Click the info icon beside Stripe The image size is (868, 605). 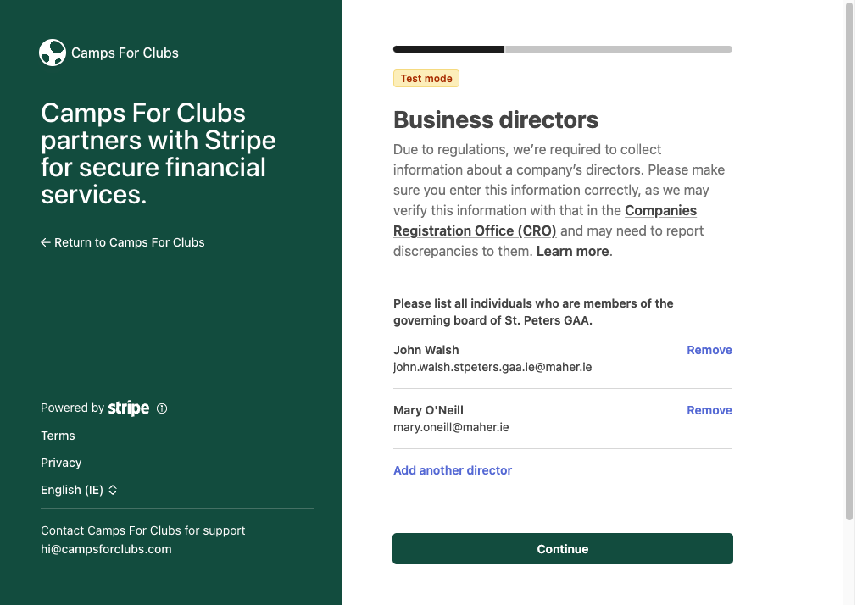[162, 408]
